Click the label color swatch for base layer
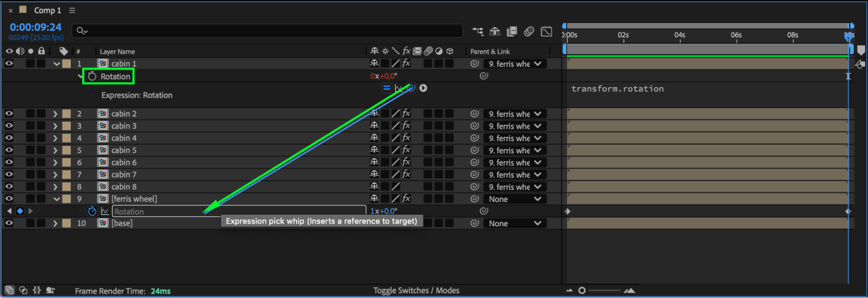 66,223
